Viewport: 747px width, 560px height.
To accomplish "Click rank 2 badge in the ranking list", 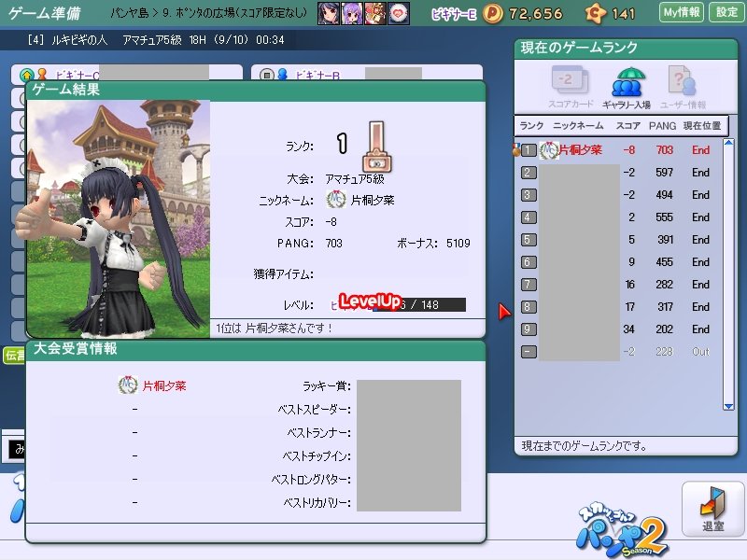I will pyautogui.click(x=529, y=173).
